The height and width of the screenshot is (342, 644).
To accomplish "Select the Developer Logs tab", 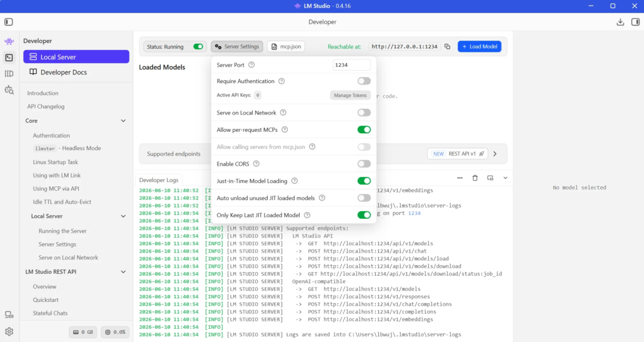I will click(x=159, y=180).
